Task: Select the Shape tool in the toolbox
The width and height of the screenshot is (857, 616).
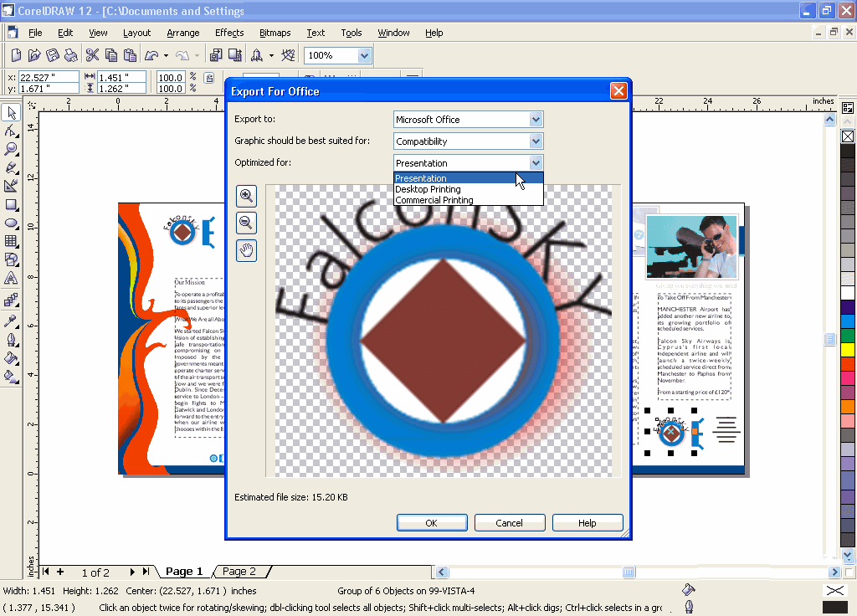Action: [x=11, y=131]
